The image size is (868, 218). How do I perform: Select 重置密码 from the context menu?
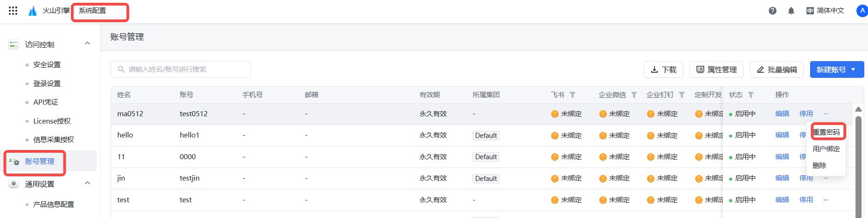827,132
